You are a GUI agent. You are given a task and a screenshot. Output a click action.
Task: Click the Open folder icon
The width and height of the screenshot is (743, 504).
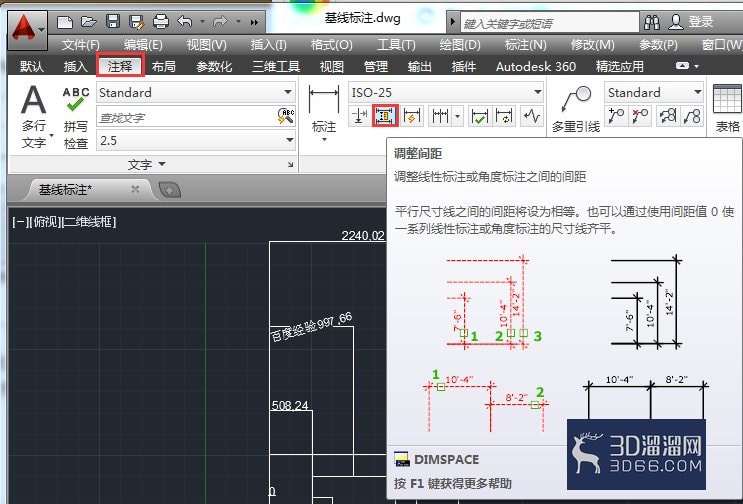pyautogui.click(x=88, y=22)
